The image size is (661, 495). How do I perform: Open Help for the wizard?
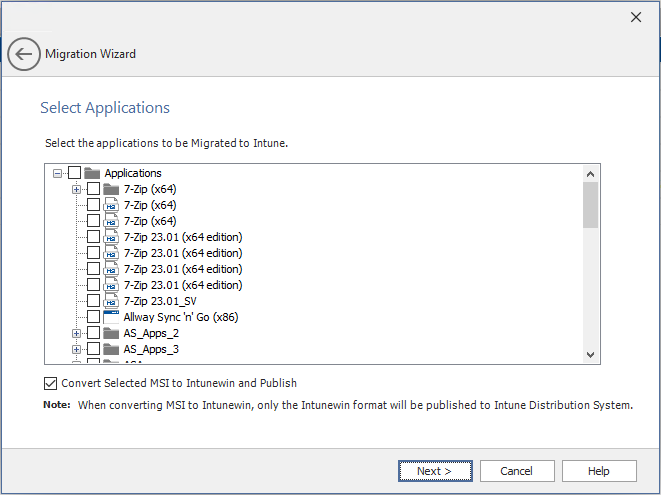(x=599, y=471)
